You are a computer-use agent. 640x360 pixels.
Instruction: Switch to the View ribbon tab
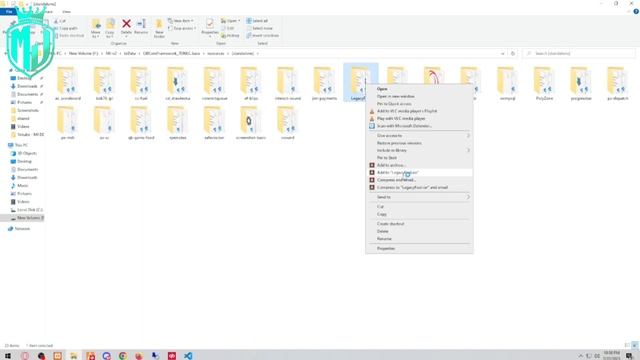click(67, 12)
